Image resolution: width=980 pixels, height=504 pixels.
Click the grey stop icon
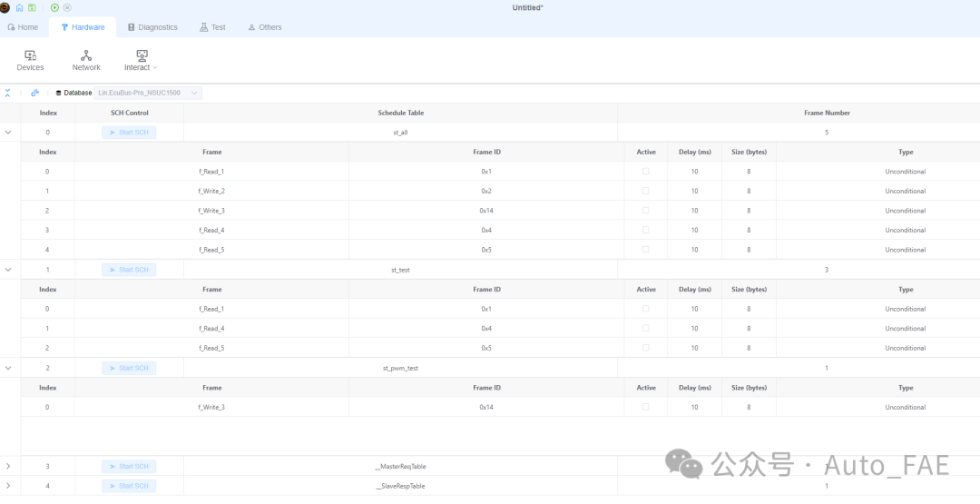[67, 7]
